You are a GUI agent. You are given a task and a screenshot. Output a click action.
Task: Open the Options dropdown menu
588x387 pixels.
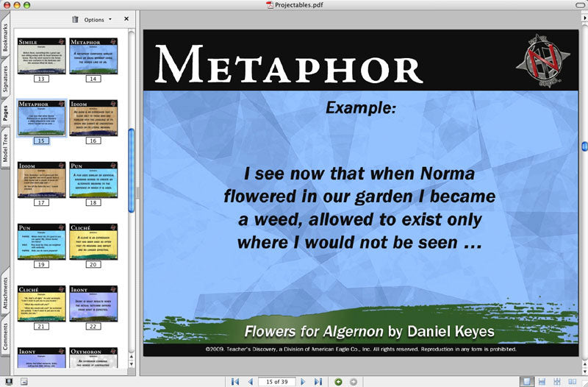[98, 20]
